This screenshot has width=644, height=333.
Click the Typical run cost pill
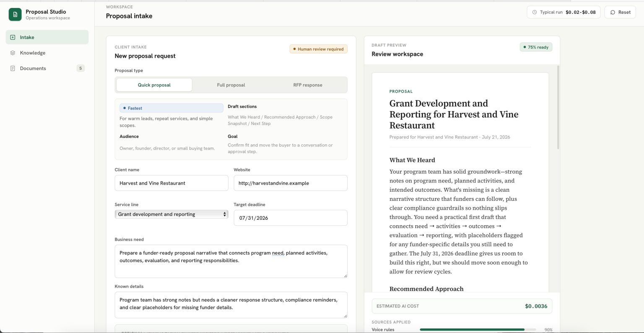click(x=563, y=12)
